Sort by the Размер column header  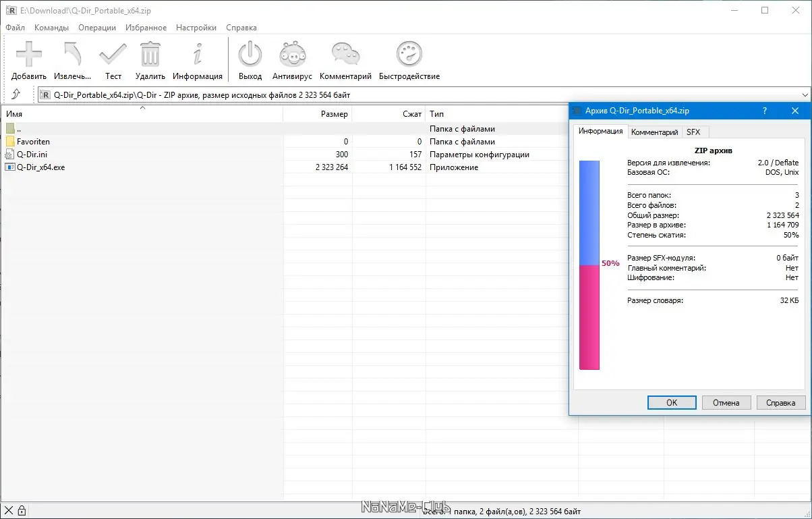coord(318,114)
